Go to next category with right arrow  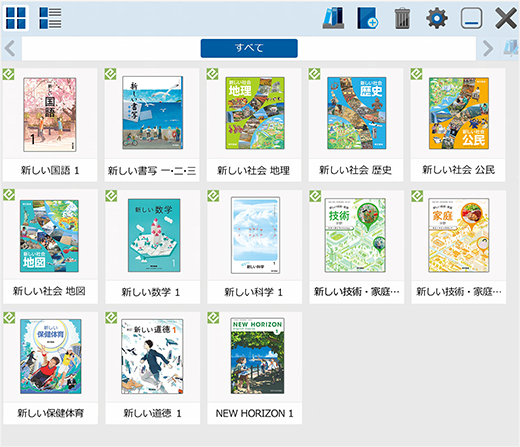pyautogui.click(x=488, y=48)
